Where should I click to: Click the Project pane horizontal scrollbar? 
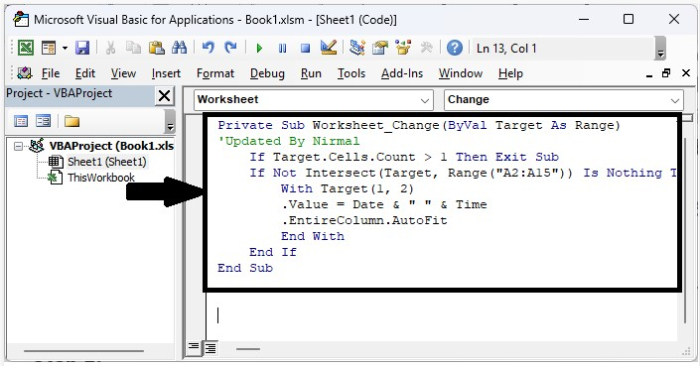[84, 351]
